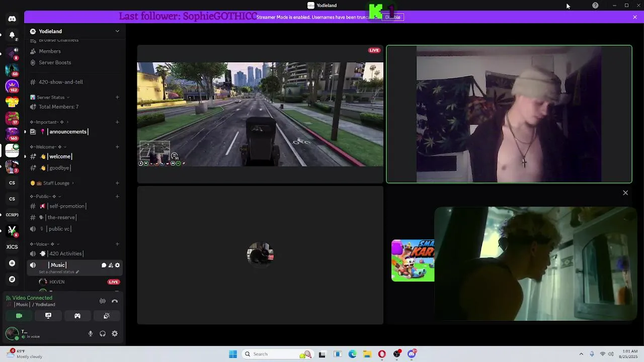Share your screen button
This screenshot has height=362, width=644.
[48, 316]
